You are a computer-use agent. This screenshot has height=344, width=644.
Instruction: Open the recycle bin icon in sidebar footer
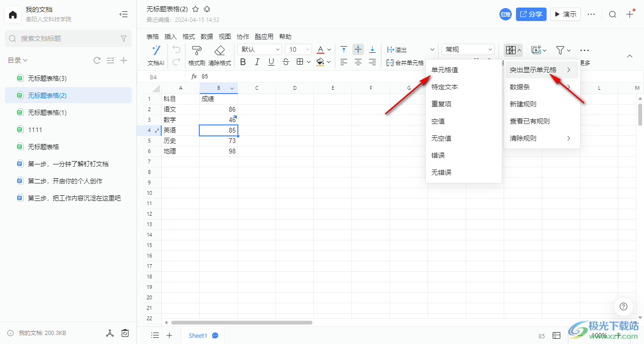point(125,333)
